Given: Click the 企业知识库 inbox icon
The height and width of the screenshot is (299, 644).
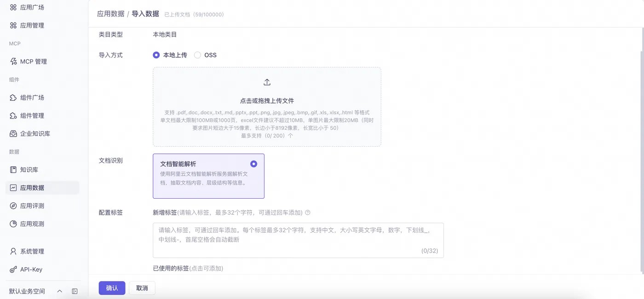Looking at the screenshot, I should coord(13,133).
